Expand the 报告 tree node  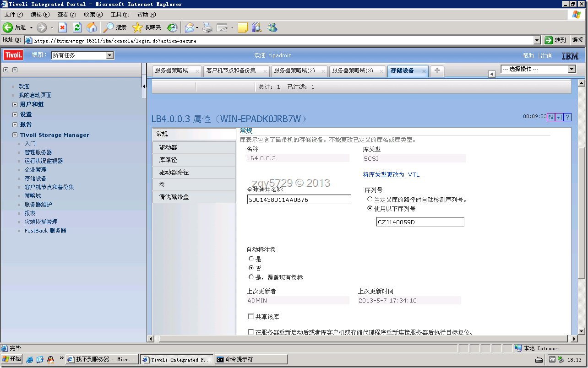(x=15, y=124)
